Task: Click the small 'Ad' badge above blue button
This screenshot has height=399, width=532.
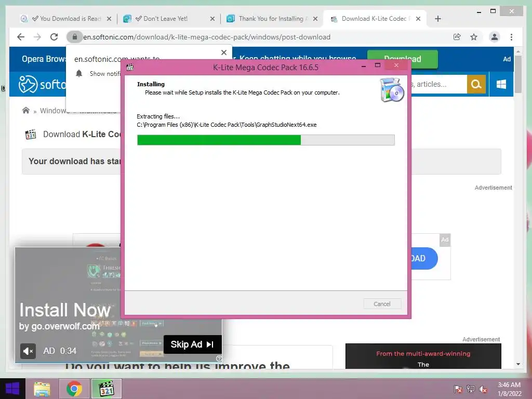Action: 445,240
